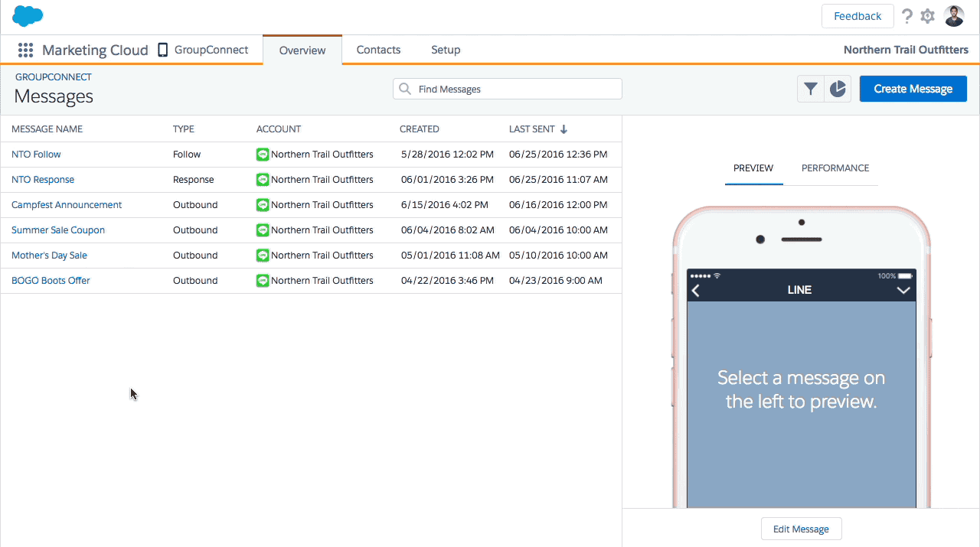The image size is (980, 547).
Task: Open the user profile avatar
Action: pos(954,16)
